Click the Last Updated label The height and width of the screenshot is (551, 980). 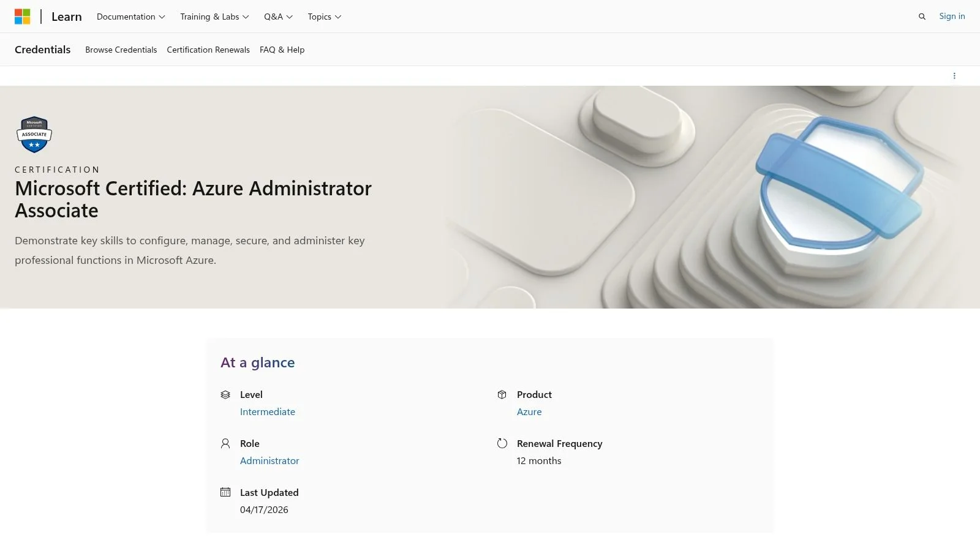point(269,493)
